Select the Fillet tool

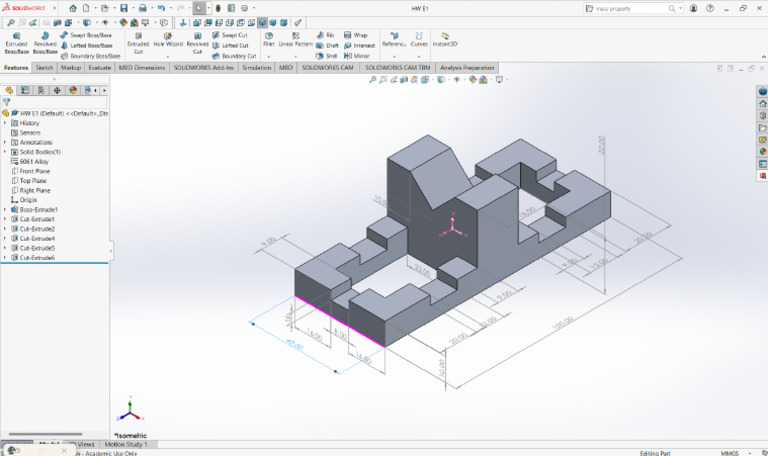(x=269, y=40)
